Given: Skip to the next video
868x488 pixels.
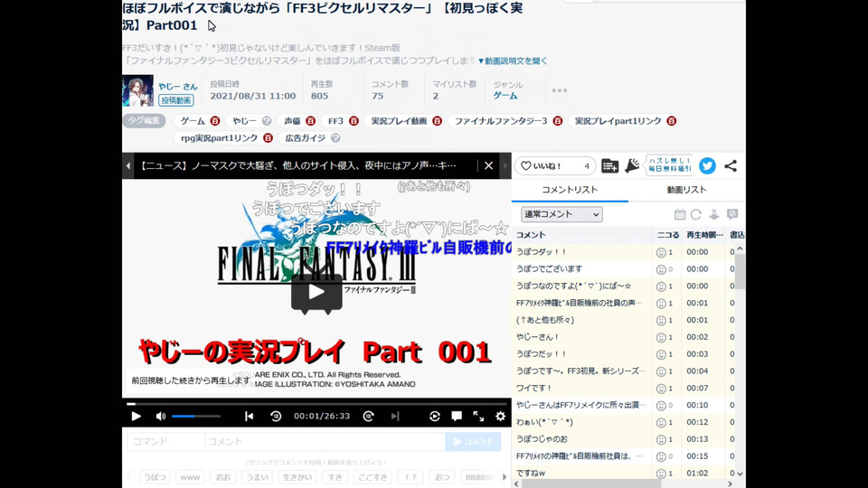Looking at the screenshot, I should 395,416.
